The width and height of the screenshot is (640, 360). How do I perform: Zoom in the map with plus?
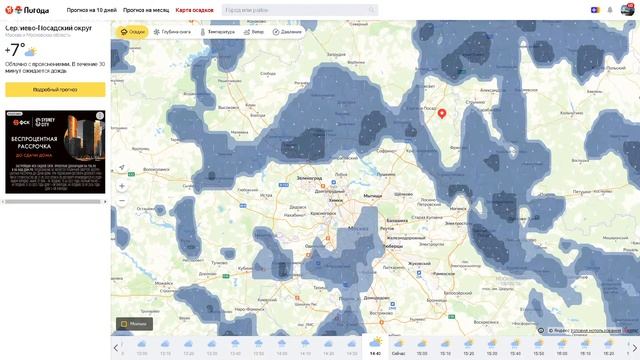(x=122, y=186)
